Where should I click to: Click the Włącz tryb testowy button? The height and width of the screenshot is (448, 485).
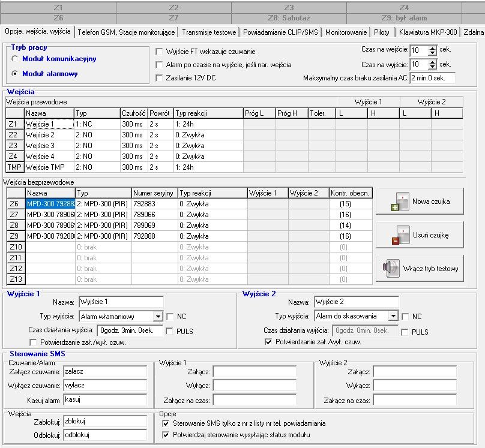click(x=420, y=268)
